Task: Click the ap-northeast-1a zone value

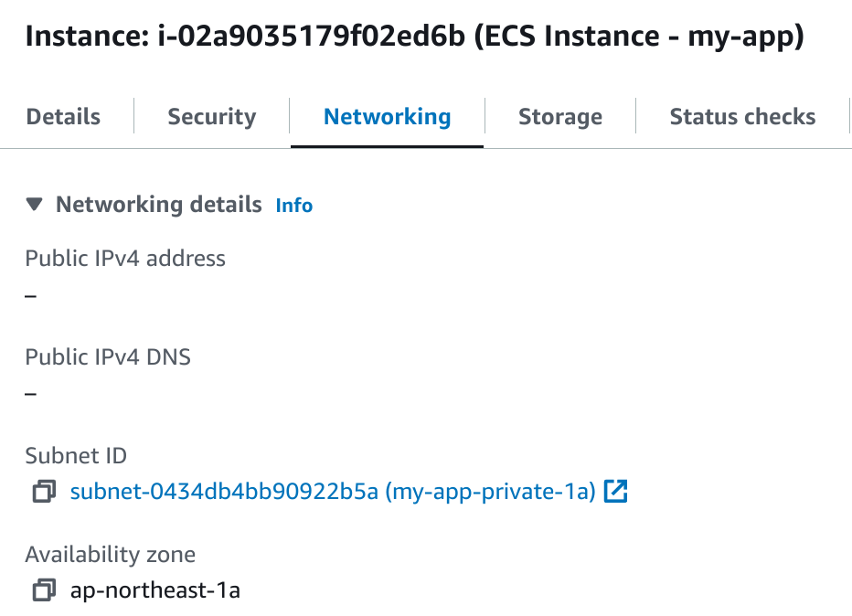Action: pos(154,590)
